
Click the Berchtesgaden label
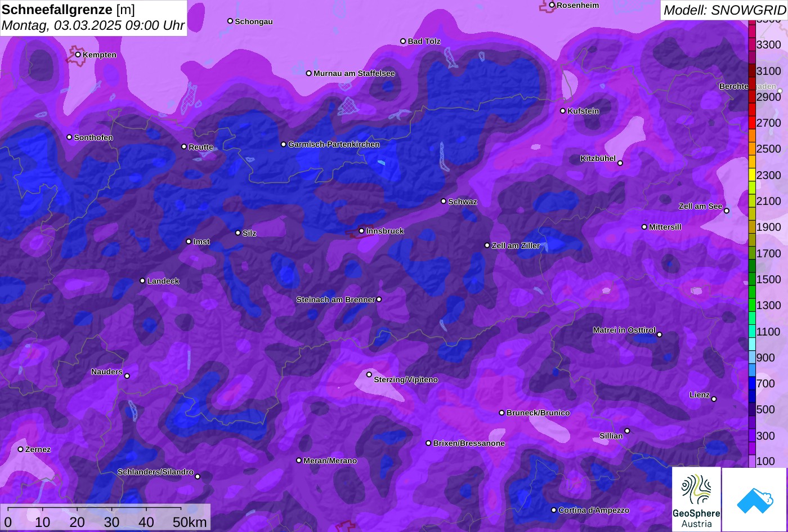(x=747, y=86)
